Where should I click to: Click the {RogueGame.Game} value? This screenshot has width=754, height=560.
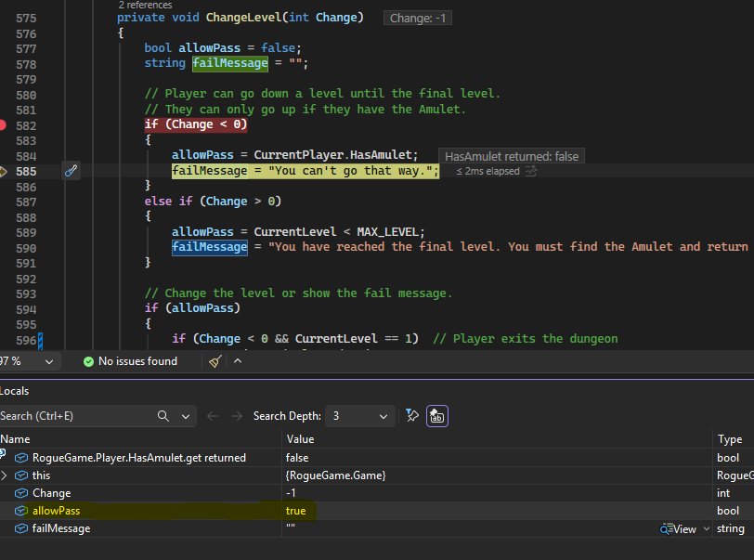[335, 475]
